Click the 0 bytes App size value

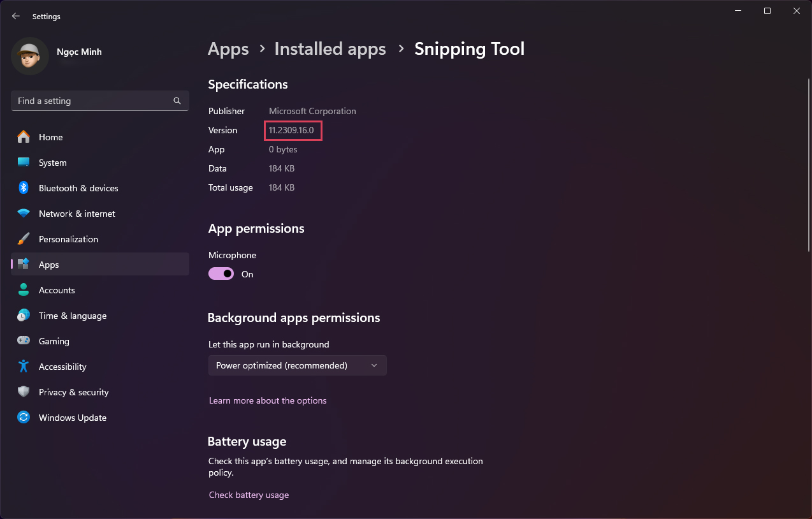tap(283, 149)
